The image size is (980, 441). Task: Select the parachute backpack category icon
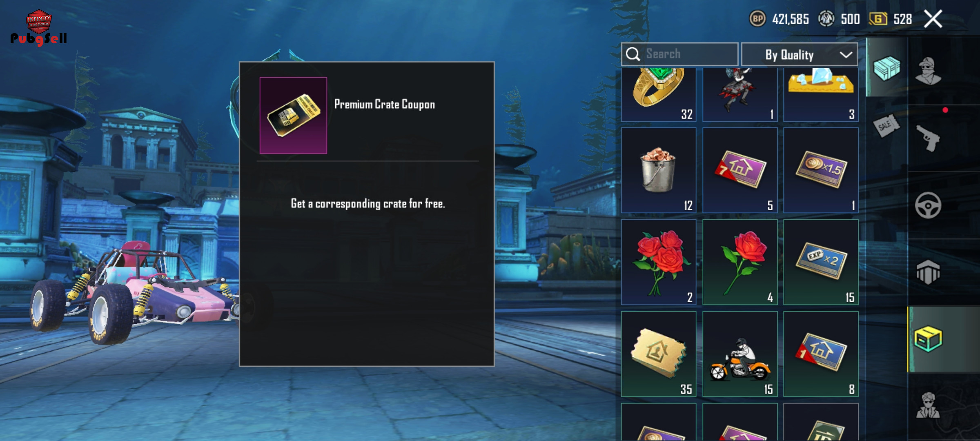(x=928, y=272)
